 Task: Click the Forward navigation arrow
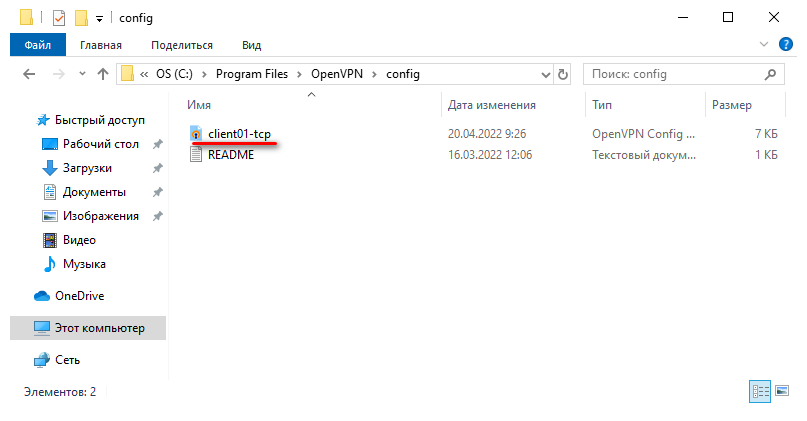tap(59, 74)
